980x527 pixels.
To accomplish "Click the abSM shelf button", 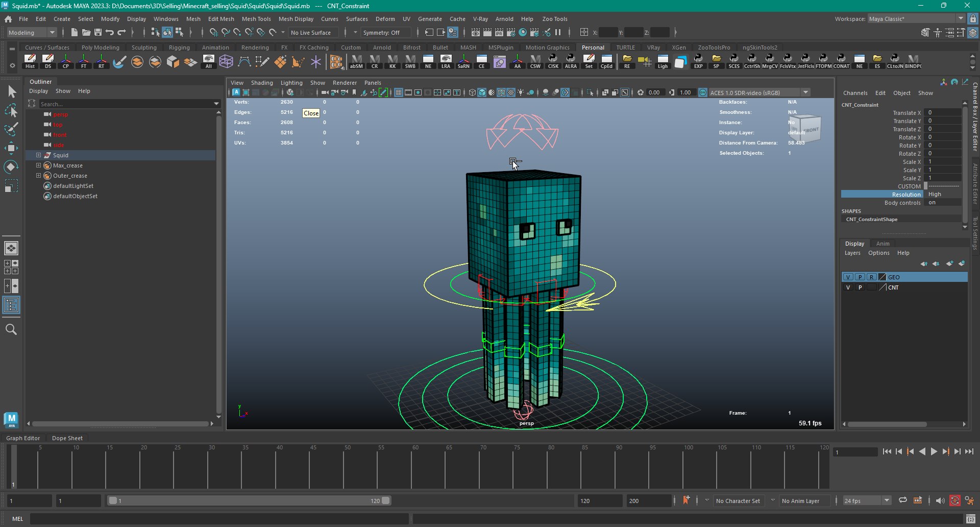I will (x=356, y=61).
